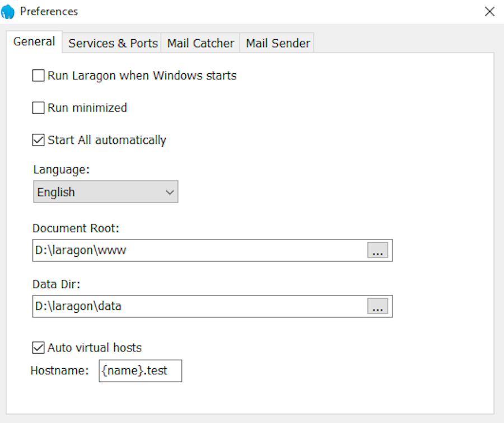Click the Hostname: label
This screenshot has height=423, width=504.
59,370
